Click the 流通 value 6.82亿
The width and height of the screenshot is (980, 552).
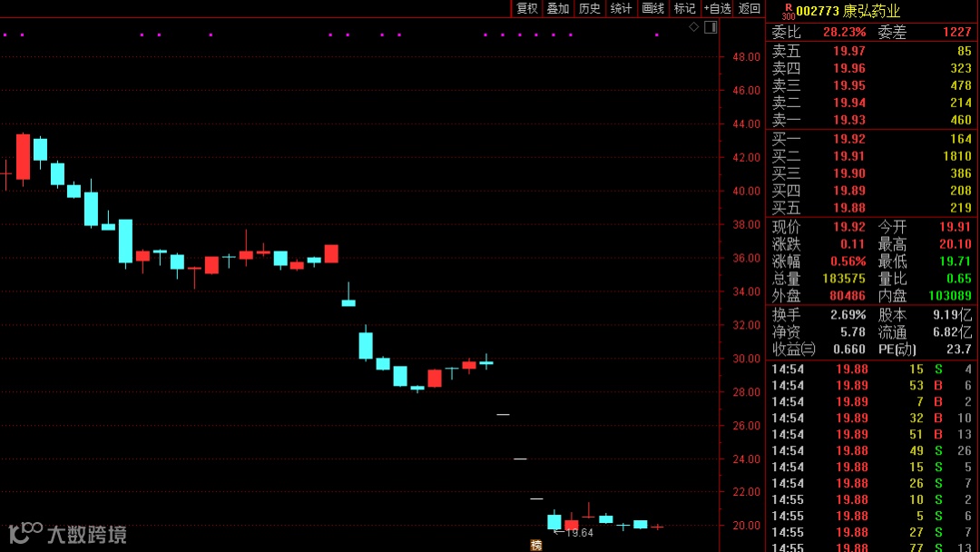tap(953, 332)
